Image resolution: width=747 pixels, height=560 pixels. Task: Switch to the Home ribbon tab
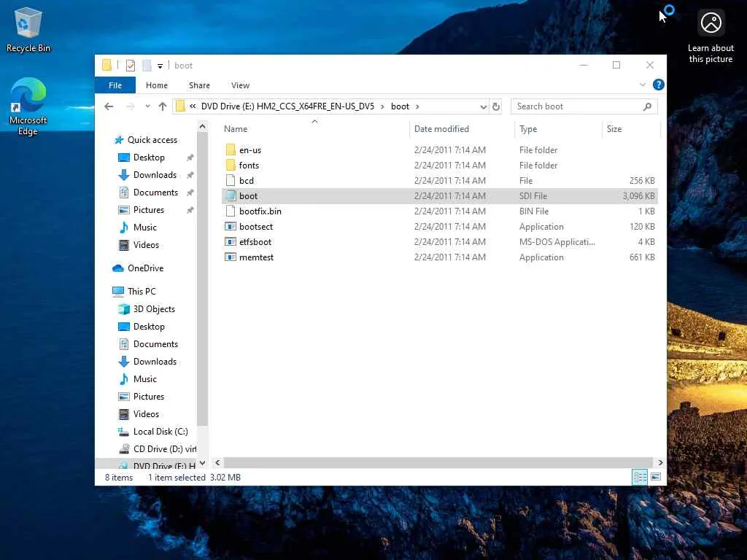pos(157,85)
